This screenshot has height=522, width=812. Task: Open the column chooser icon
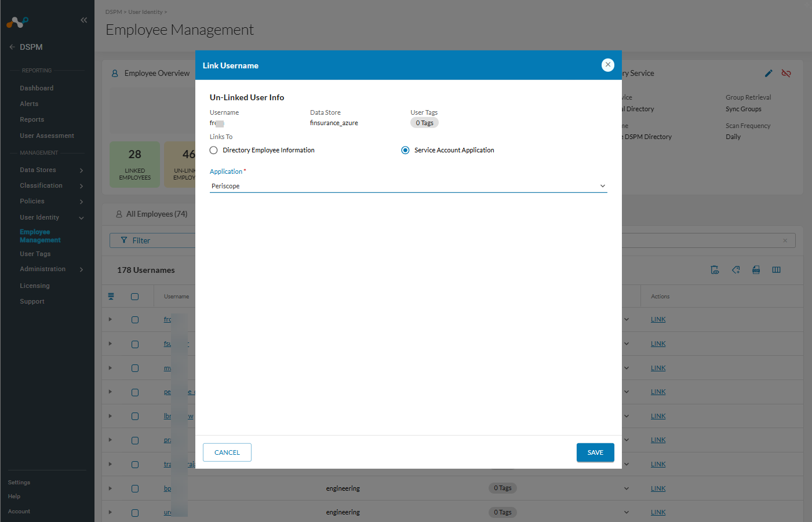(776, 270)
